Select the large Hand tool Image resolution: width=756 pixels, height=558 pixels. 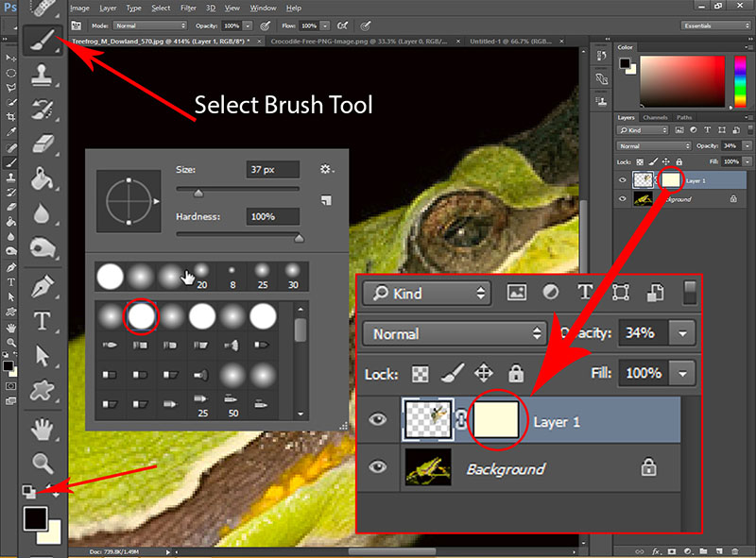point(42,431)
